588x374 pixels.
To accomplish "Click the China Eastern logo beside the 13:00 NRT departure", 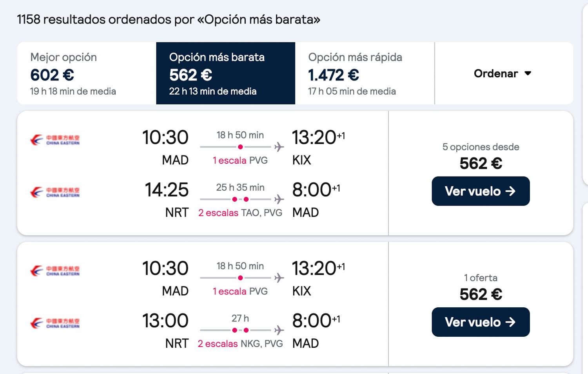I will click(x=55, y=323).
